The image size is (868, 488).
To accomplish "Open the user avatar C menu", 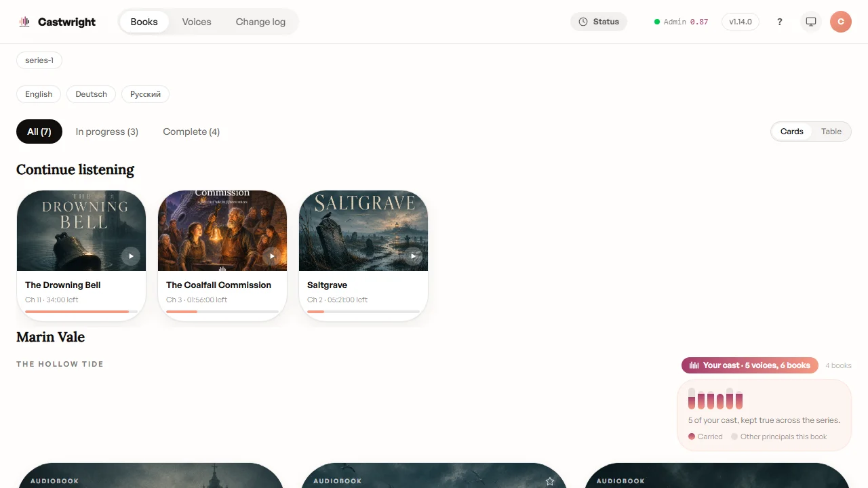I will [841, 22].
